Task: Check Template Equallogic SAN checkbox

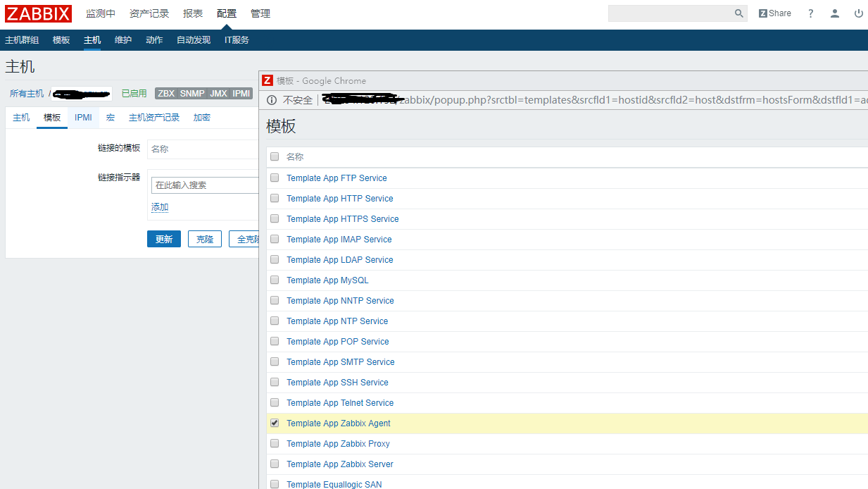Action: click(275, 484)
